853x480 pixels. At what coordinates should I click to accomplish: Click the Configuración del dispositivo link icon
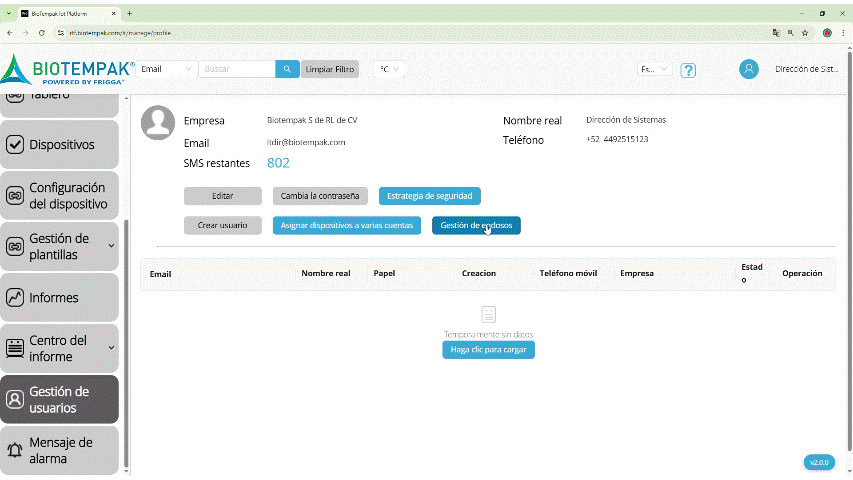pyautogui.click(x=15, y=196)
